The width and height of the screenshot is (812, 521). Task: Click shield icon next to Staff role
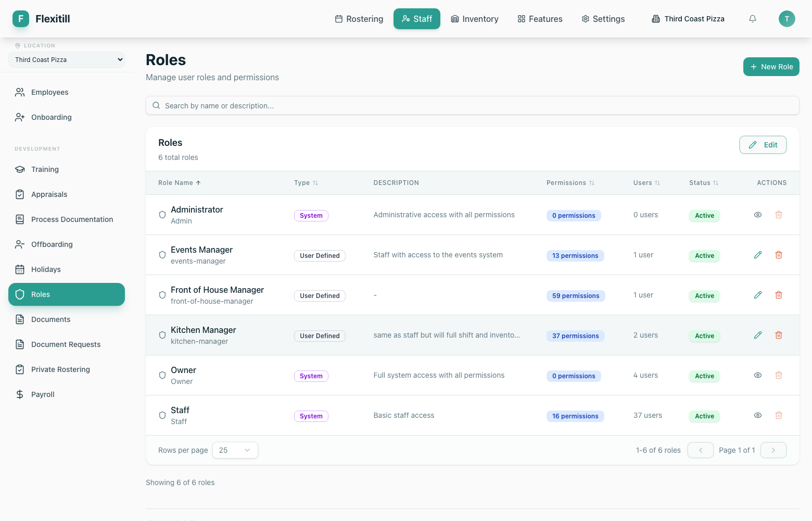click(162, 415)
